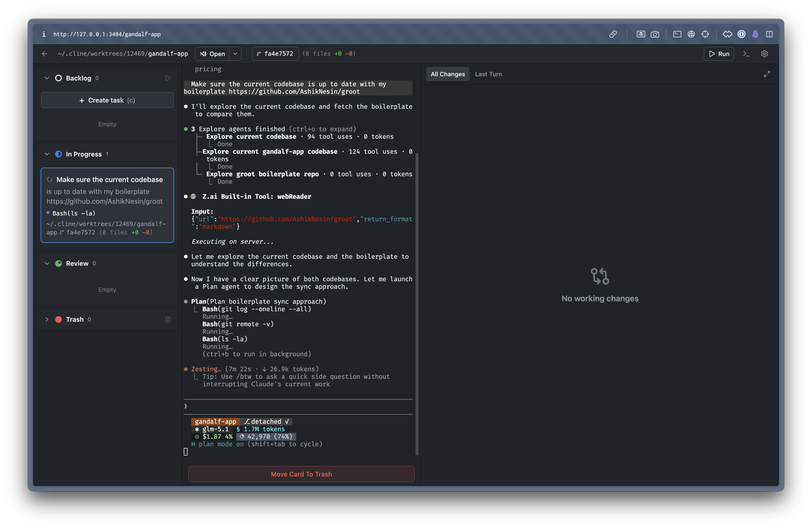
Task: Click the camera screenshot icon
Action: 655,34
